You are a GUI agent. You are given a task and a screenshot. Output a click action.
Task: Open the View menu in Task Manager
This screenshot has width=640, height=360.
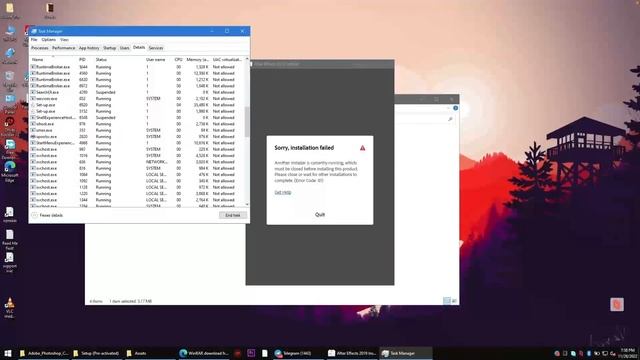pyautogui.click(x=64, y=40)
